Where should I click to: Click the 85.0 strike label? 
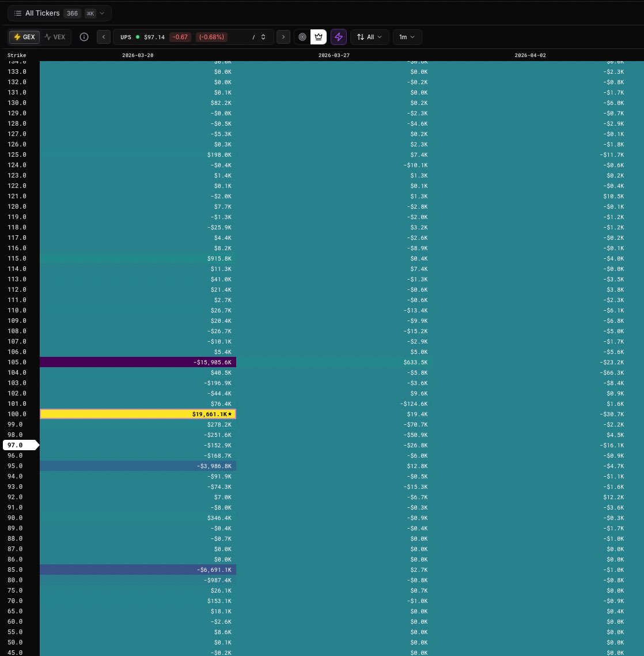coord(15,570)
